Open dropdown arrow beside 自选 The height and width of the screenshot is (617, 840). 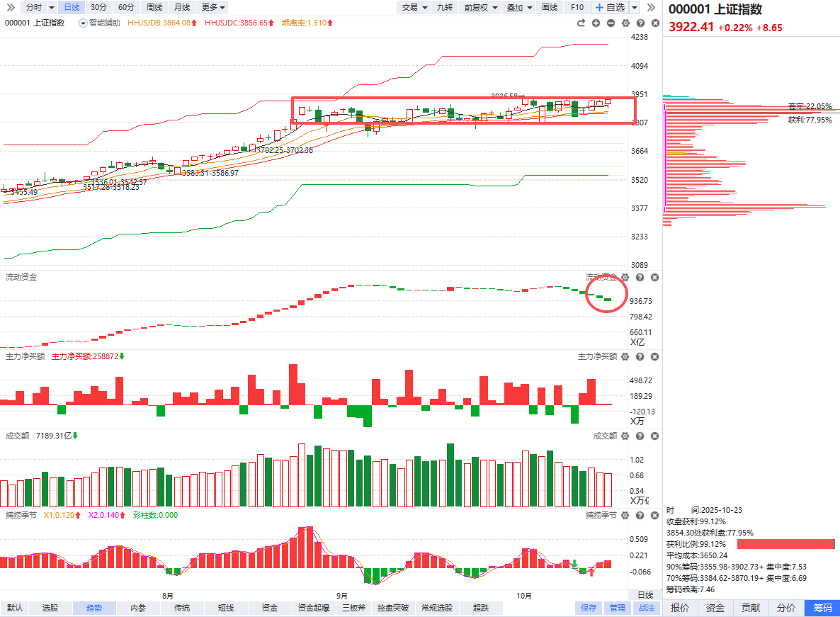click(635, 8)
